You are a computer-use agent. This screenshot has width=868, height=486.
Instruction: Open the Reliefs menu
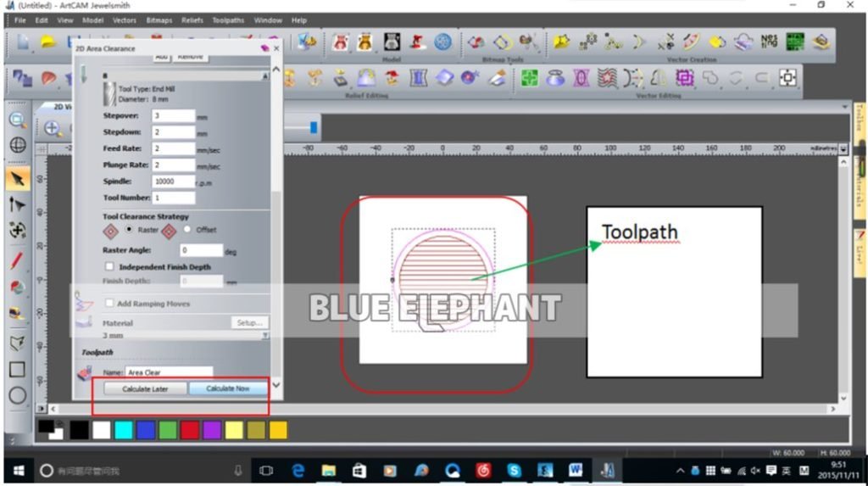[x=192, y=20]
